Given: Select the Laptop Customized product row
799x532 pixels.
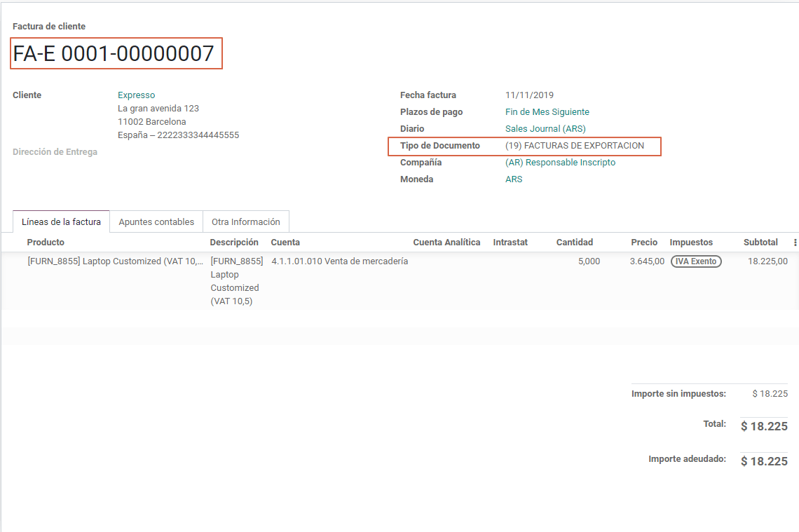Looking at the screenshot, I should [115, 261].
